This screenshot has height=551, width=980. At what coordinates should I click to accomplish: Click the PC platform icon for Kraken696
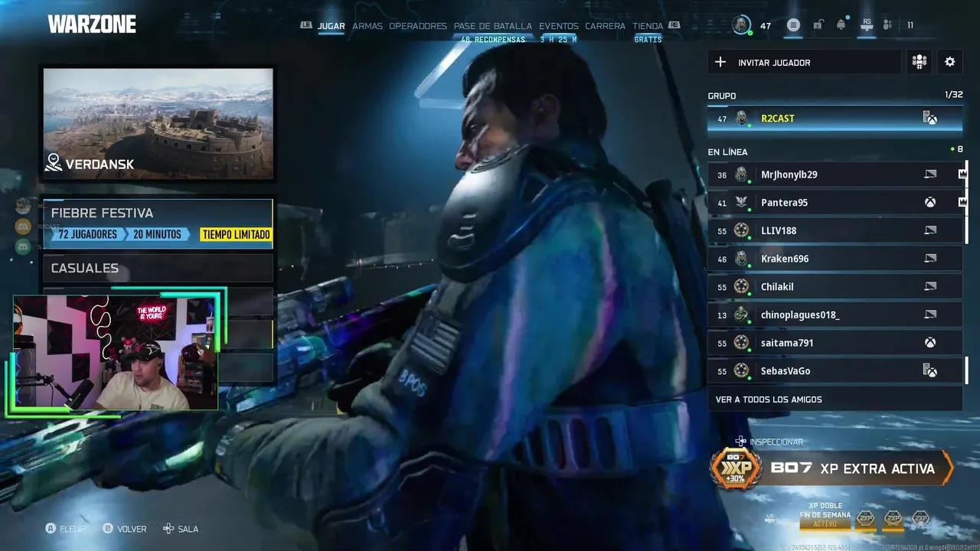coord(930,259)
